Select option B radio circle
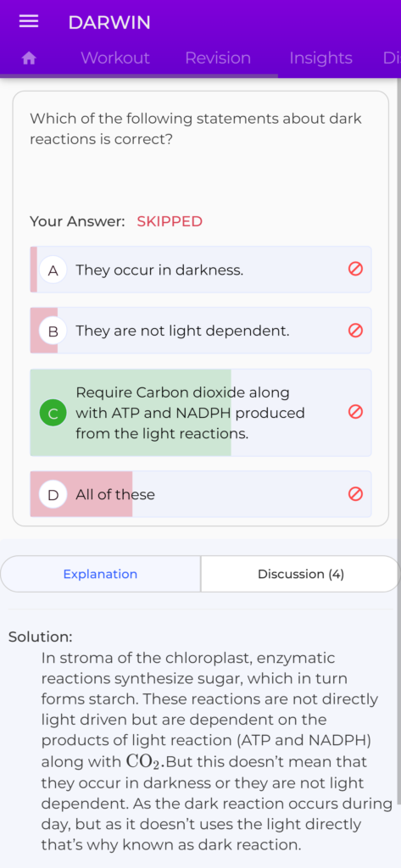The width and height of the screenshot is (401, 868). pyautogui.click(x=53, y=331)
